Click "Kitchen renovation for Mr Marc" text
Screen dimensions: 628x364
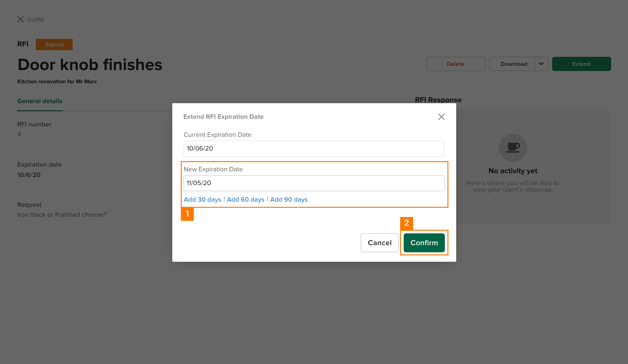point(57,81)
